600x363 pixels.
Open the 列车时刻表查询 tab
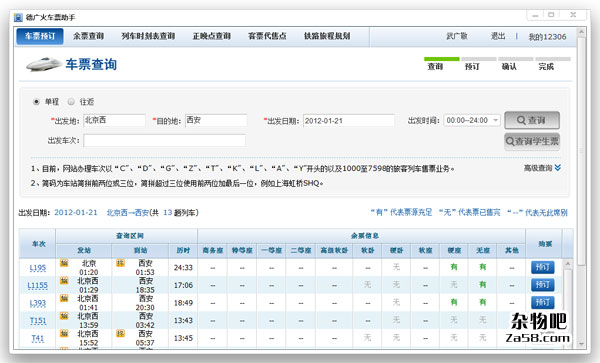coord(148,36)
